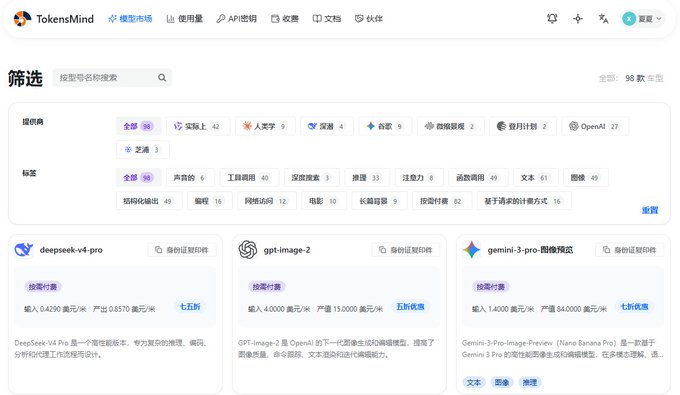Filter providers by 芝浦 3
The height and width of the screenshot is (395, 680).
pyautogui.click(x=143, y=150)
